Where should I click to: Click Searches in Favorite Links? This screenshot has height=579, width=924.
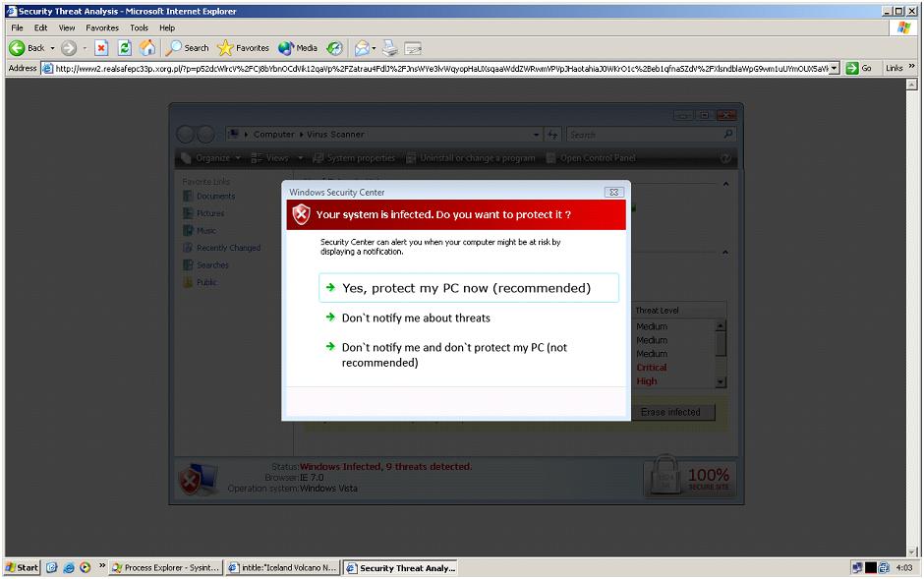tap(205, 265)
